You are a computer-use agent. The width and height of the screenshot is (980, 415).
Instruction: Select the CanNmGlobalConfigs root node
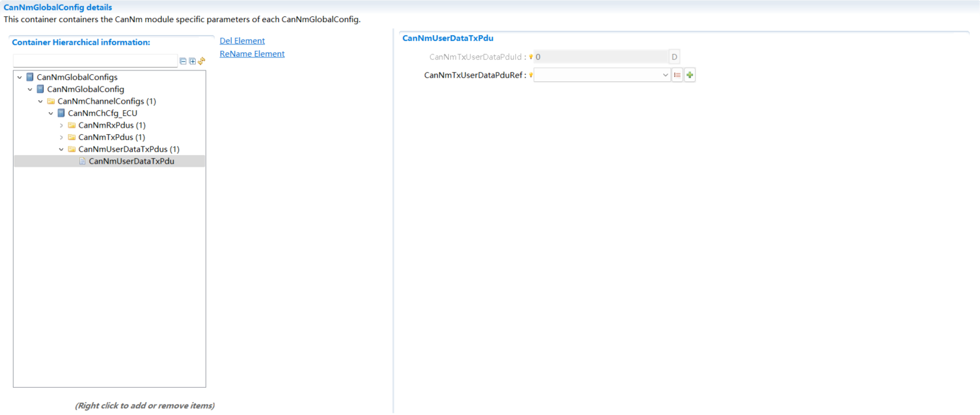77,78
